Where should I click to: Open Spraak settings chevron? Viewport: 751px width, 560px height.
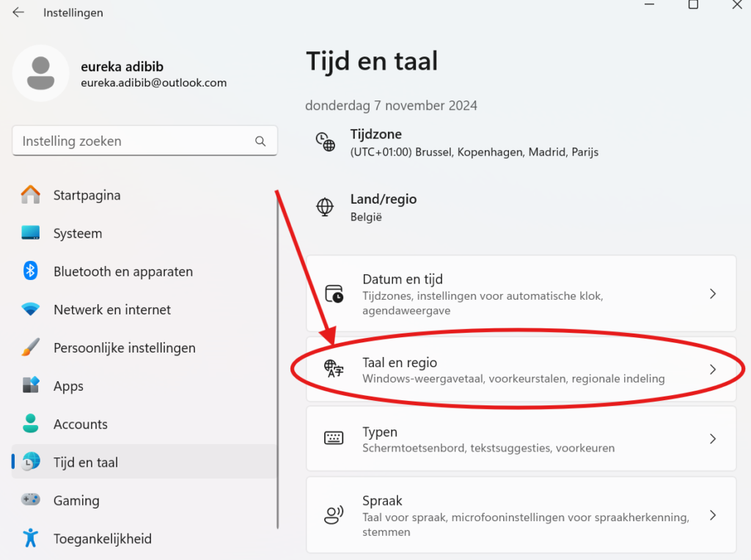coord(712,515)
